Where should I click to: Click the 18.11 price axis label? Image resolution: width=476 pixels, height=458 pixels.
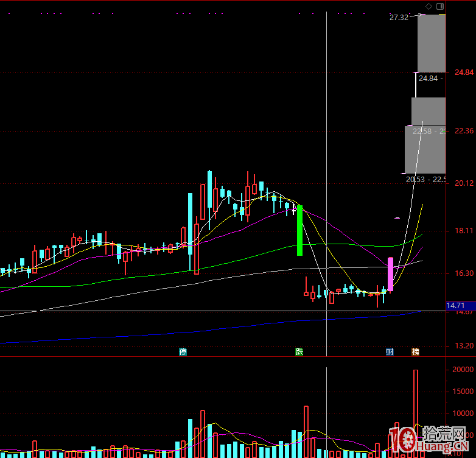(464, 231)
